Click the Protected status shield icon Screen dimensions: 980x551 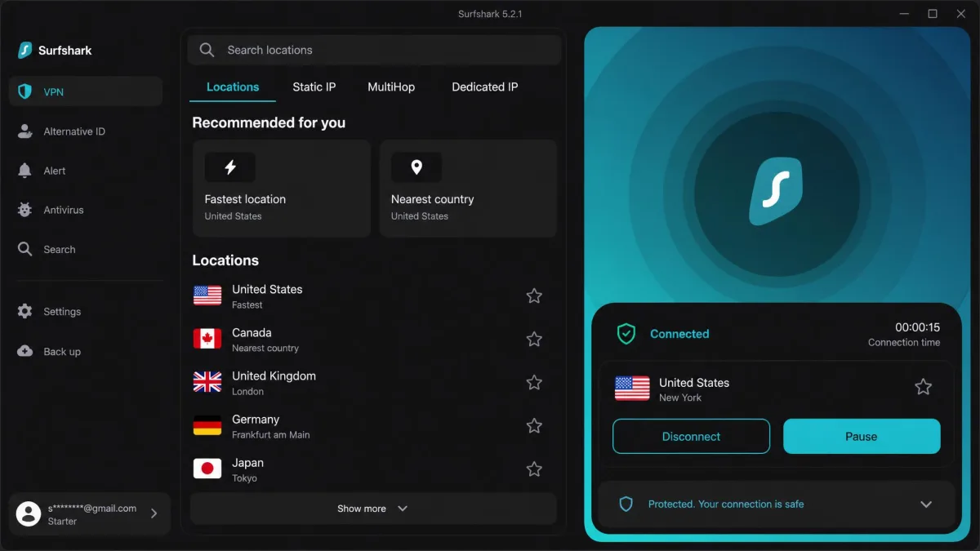pyautogui.click(x=626, y=504)
